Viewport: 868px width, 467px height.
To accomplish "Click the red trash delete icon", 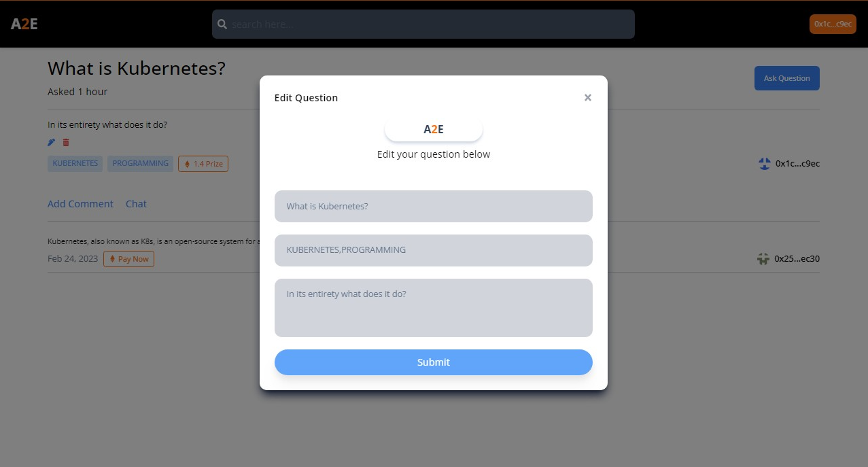I will pyautogui.click(x=66, y=142).
